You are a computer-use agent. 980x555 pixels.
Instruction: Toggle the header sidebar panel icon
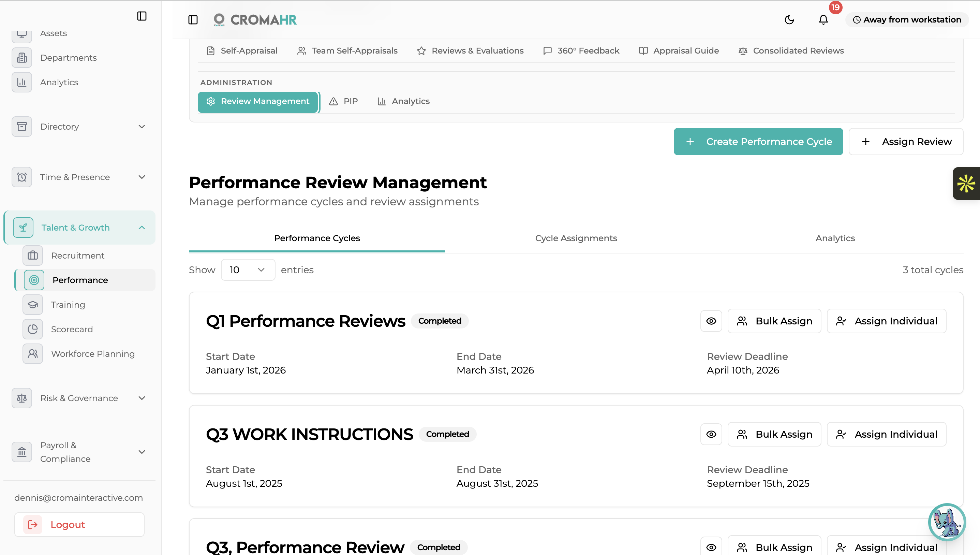click(x=193, y=20)
